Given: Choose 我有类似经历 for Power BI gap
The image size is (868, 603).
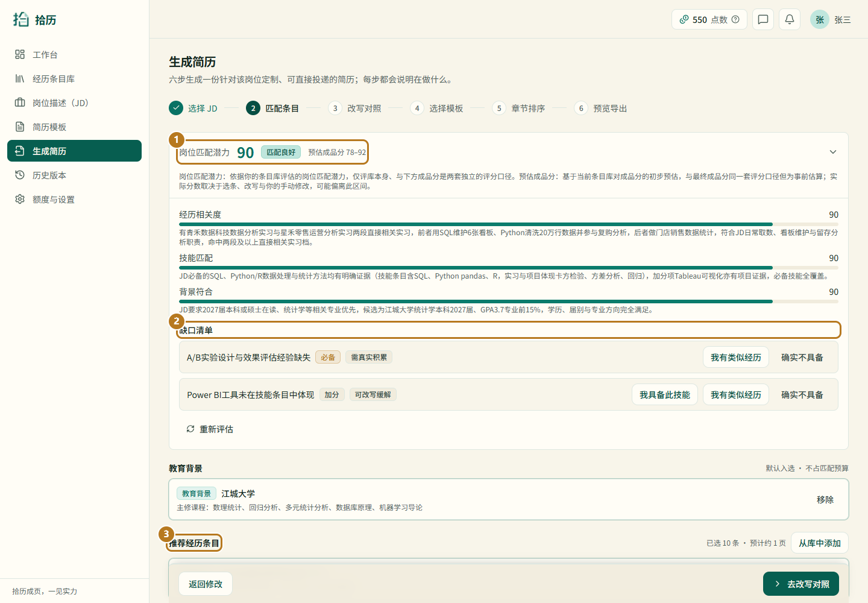Looking at the screenshot, I should (x=736, y=394).
